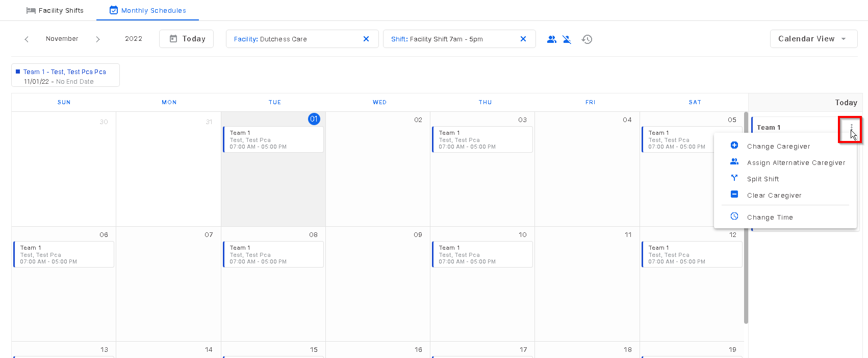Choose Clear Caregiver menu option

[785, 195]
